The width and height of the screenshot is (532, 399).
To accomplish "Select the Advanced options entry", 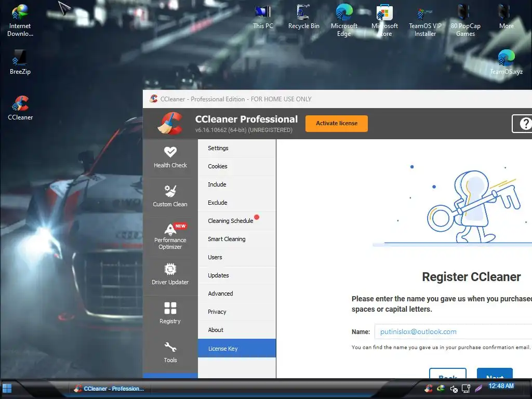I will pos(237,294).
